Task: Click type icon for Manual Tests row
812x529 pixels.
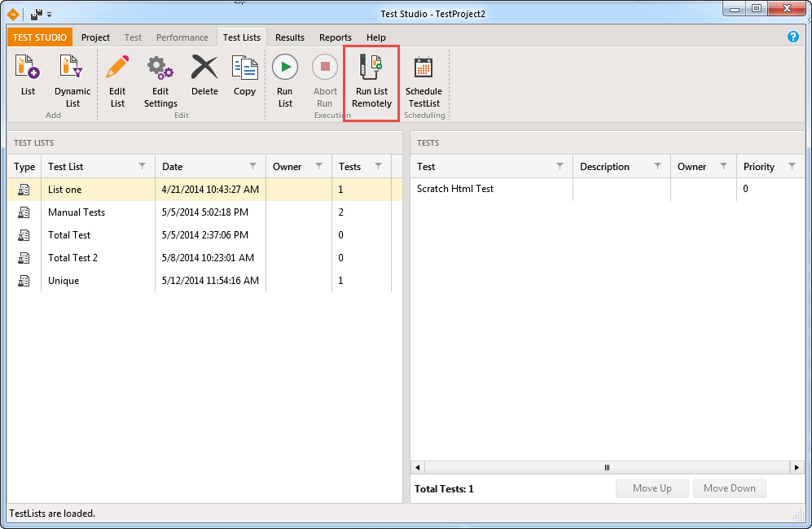Action: click(24, 212)
